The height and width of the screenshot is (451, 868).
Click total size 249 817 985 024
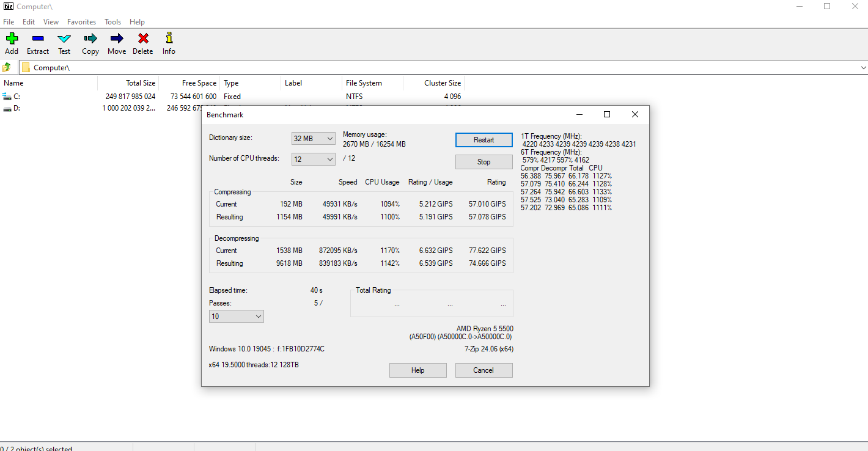click(x=130, y=97)
